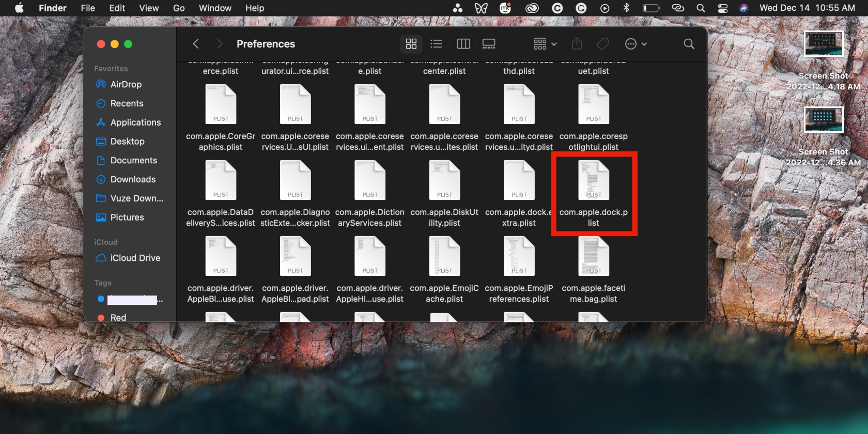Go back with the Finder back chevron
The height and width of the screenshot is (434, 868).
[196, 44]
